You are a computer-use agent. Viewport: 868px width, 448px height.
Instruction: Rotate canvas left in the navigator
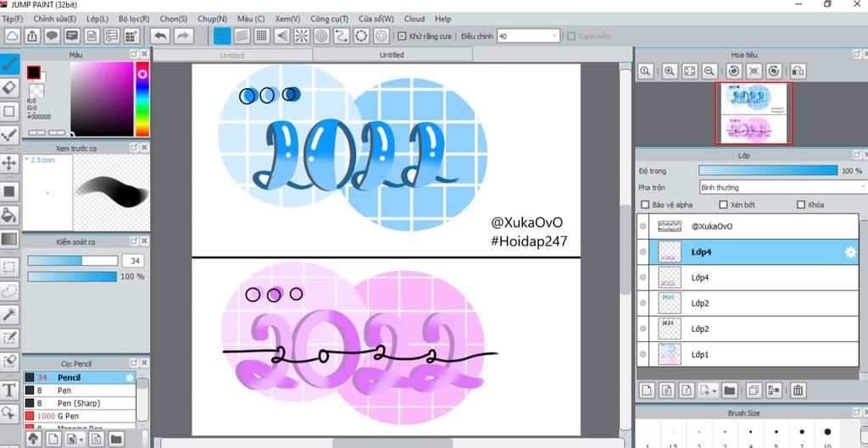[x=734, y=71]
